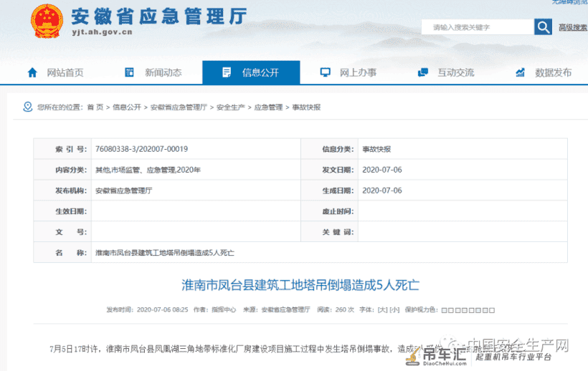Click the document icon beside 信息公开
This screenshot has height=371, width=588.
click(227, 72)
